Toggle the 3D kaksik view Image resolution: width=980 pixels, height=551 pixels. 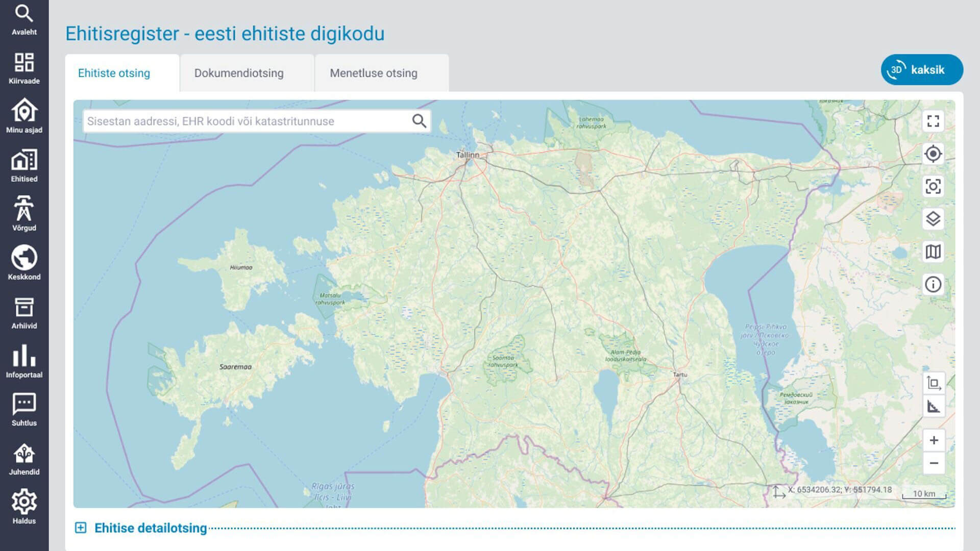click(922, 70)
